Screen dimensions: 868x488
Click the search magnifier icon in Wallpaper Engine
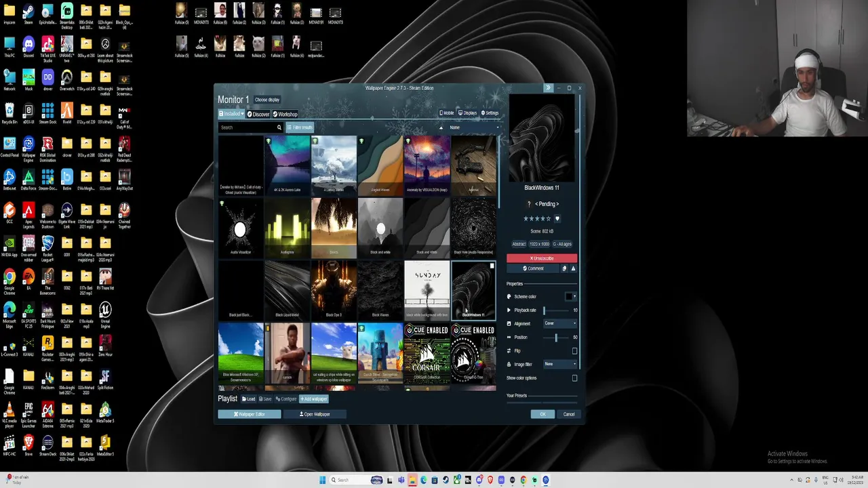pyautogui.click(x=279, y=127)
